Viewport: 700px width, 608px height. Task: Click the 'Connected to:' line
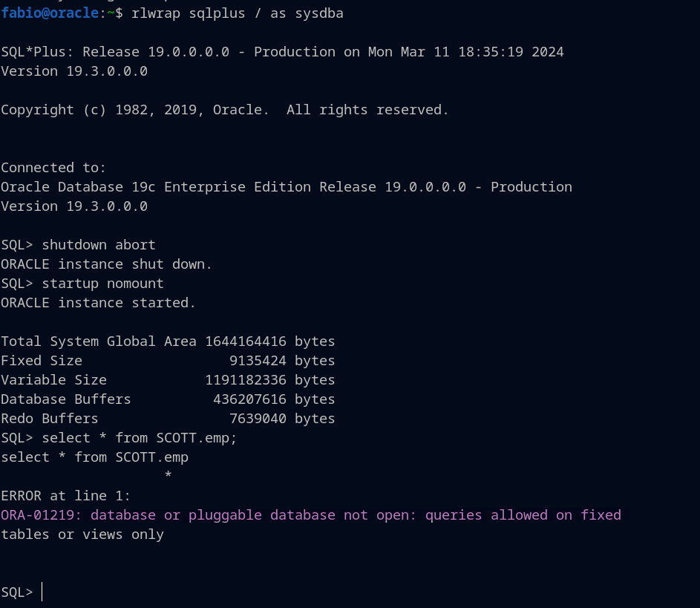coord(53,168)
